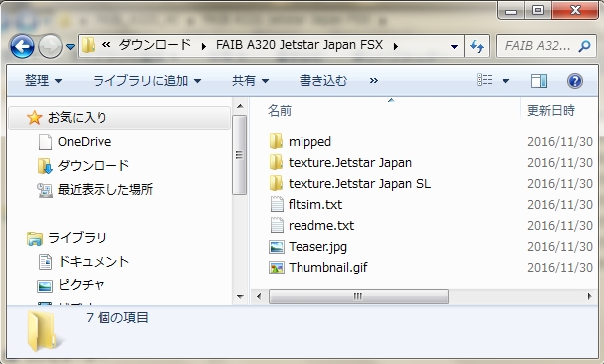
Task: Select texture.Jetstar Japan SL folder icon
Action: (276, 183)
